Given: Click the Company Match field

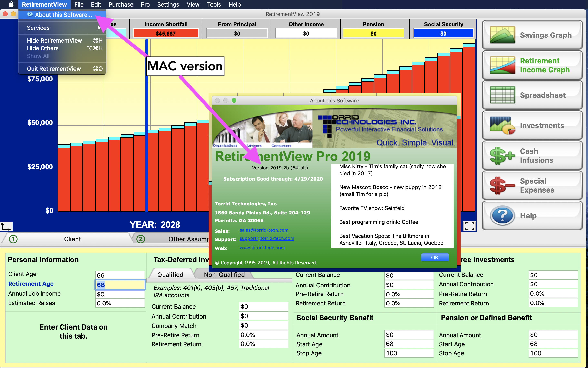Looking at the screenshot, I should 264,325.
